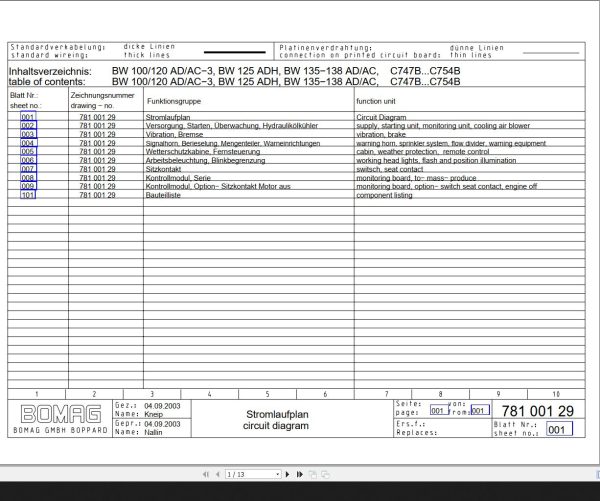Open sheet link 007 in the table
600x501 pixels.
(x=28, y=169)
